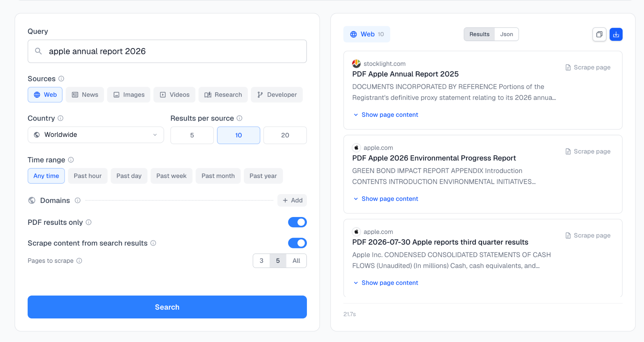Image resolution: width=644 pixels, height=342 pixels.
Task: Click the info icon next to Sources
Action: coord(61,79)
